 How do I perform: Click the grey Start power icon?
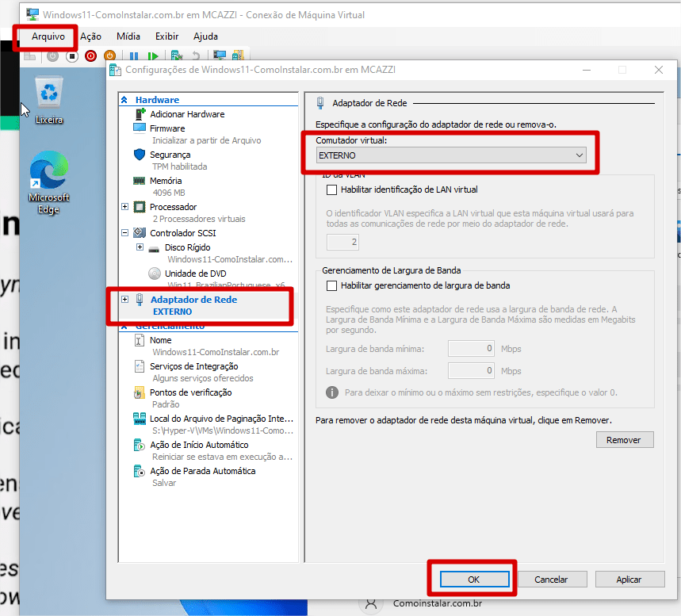tap(52, 56)
